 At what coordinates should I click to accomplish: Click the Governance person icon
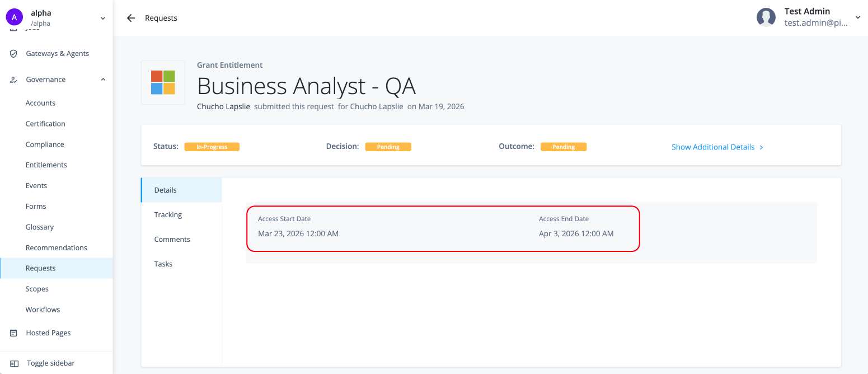(14, 80)
